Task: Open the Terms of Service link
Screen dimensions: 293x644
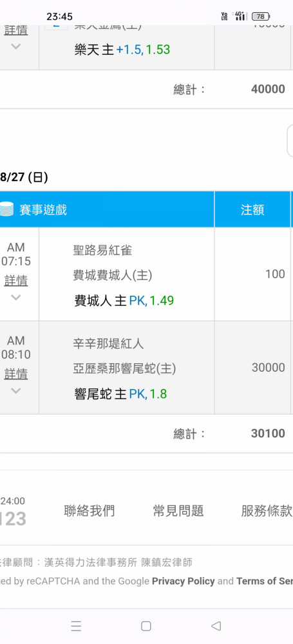Action: (x=265, y=581)
